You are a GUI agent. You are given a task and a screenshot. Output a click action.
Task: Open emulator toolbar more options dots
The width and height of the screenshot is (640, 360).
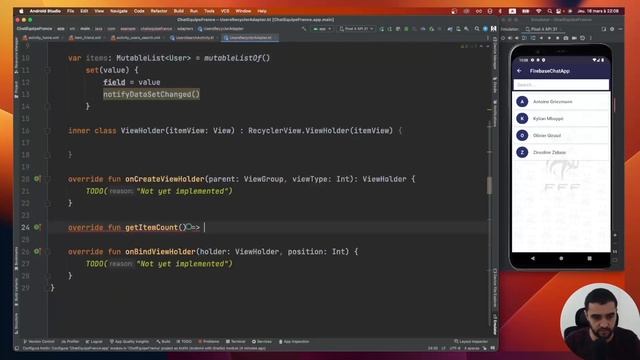pos(591,38)
